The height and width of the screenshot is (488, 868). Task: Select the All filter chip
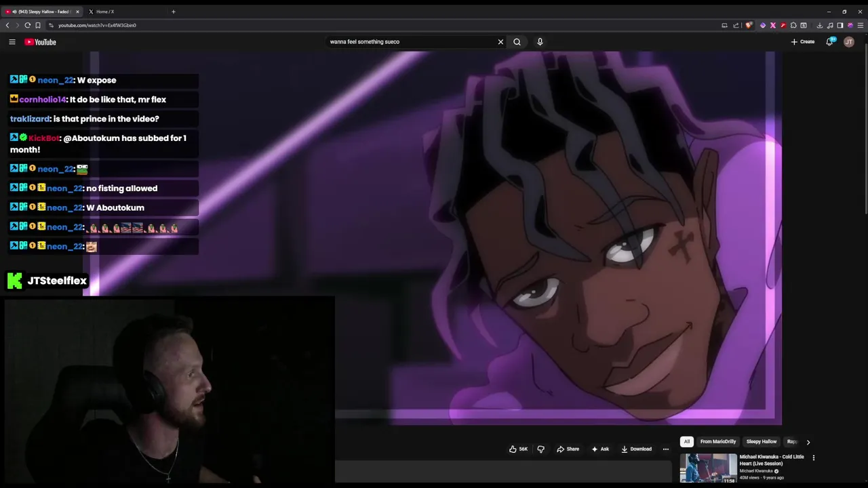(x=686, y=441)
